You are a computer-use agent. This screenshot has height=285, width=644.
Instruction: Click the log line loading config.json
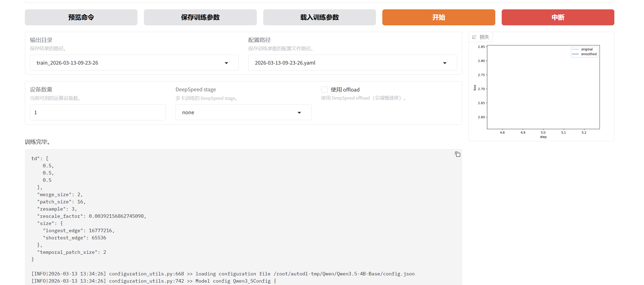(x=223, y=274)
